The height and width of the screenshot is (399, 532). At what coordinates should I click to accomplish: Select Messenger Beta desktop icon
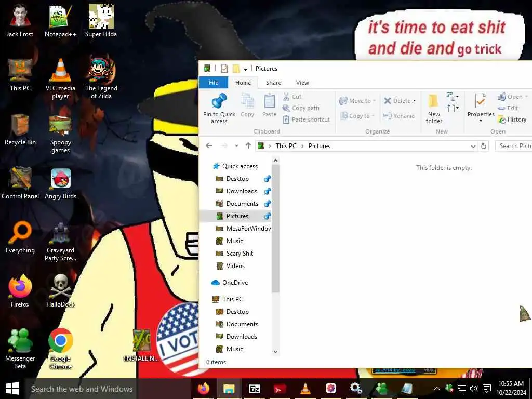coord(20,349)
